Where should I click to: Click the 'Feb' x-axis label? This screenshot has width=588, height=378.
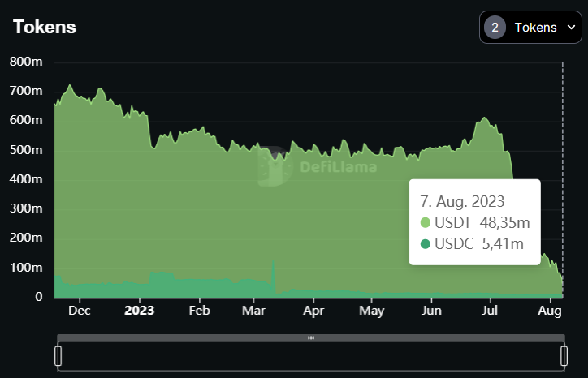pos(199,311)
